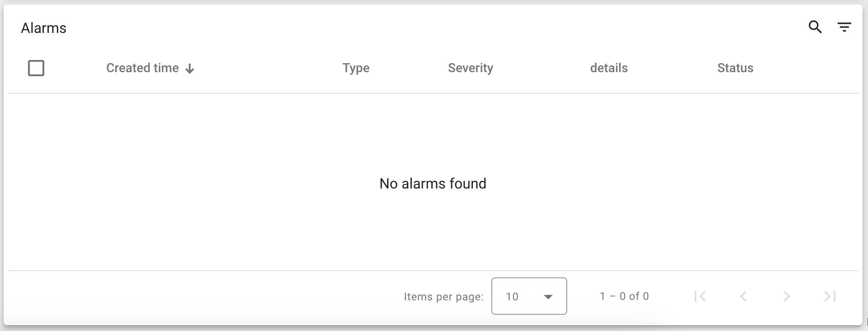Go to the first page
This screenshot has height=331, width=868.
pyautogui.click(x=700, y=296)
